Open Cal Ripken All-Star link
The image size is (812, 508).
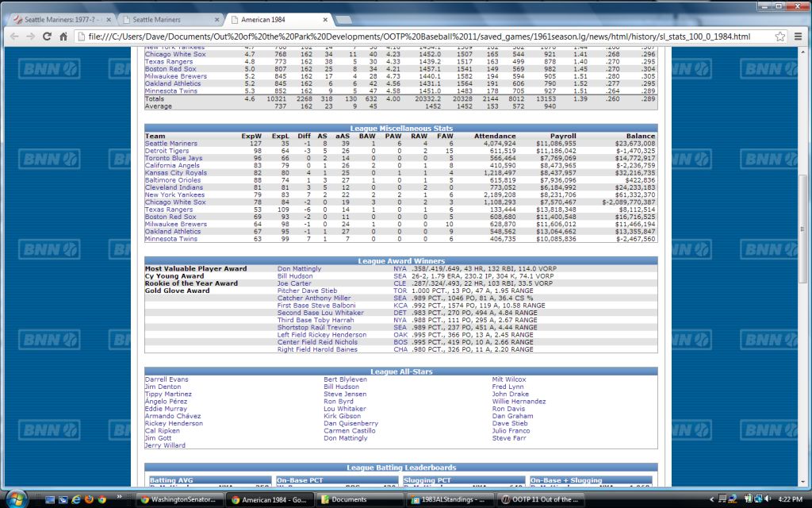(163, 430)
